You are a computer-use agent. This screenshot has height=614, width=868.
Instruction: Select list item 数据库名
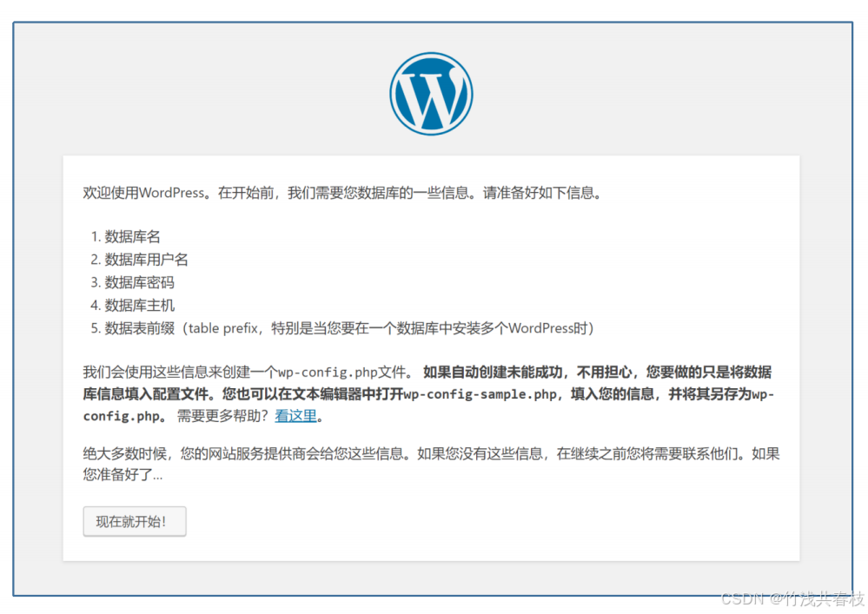pos(132,237)
